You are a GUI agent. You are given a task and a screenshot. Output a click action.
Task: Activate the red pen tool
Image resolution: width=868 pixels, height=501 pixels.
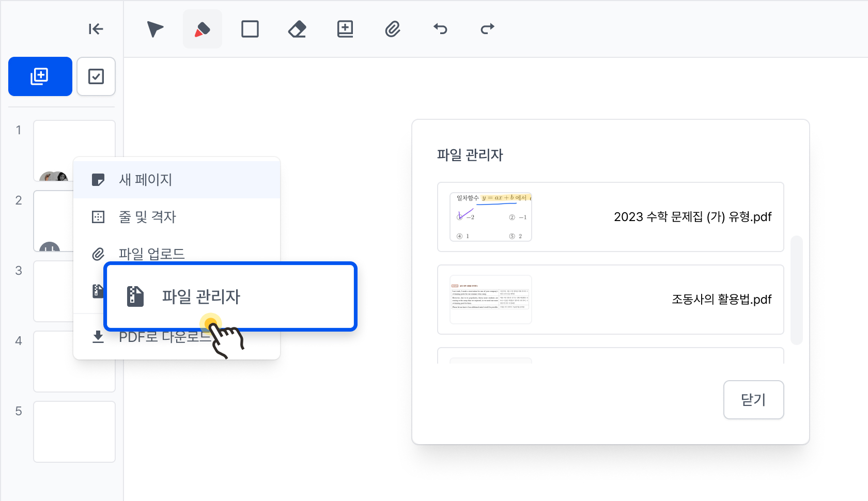coord(203,29)
